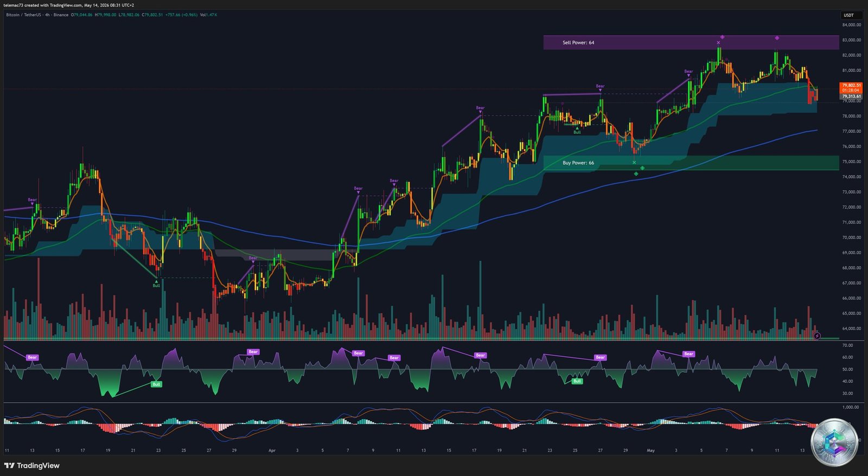The width and height of the screenshot is (868, 476).
Task: Click the 72,000.00 price axis label
Action: pyautogui.click(x=852, y=207)
